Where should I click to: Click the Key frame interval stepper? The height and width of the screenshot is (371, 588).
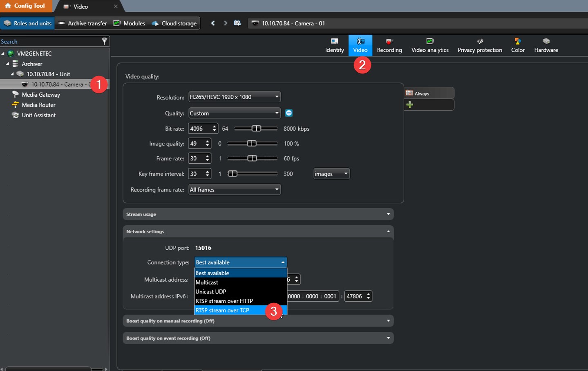click(x=208, y=173)
